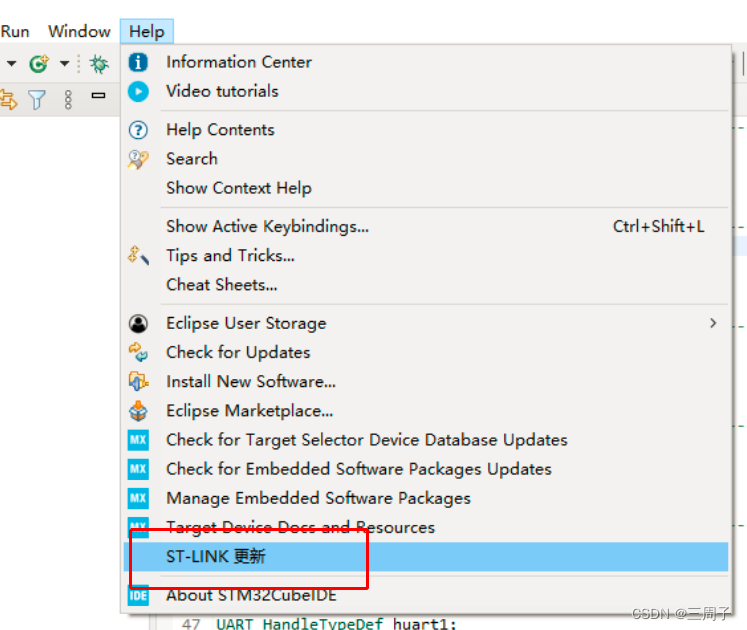Click the Information Center info icon

[138, 62]
